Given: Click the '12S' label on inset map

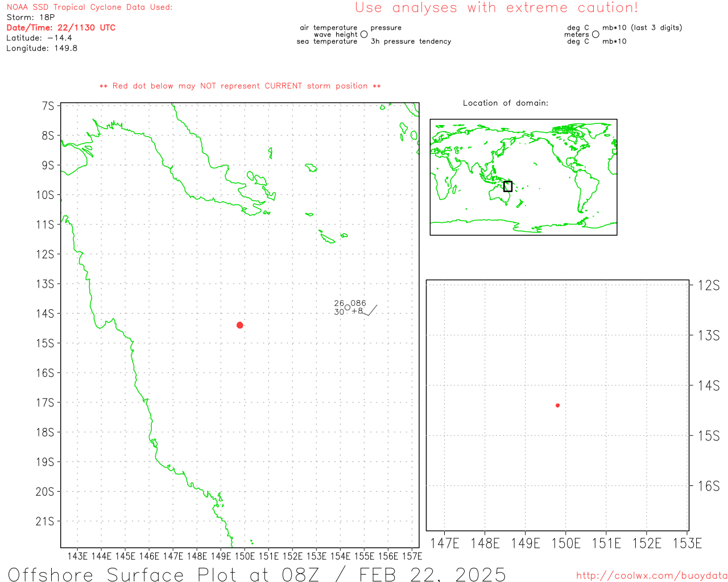Looking at the screenshot, I should click(709, 285).
